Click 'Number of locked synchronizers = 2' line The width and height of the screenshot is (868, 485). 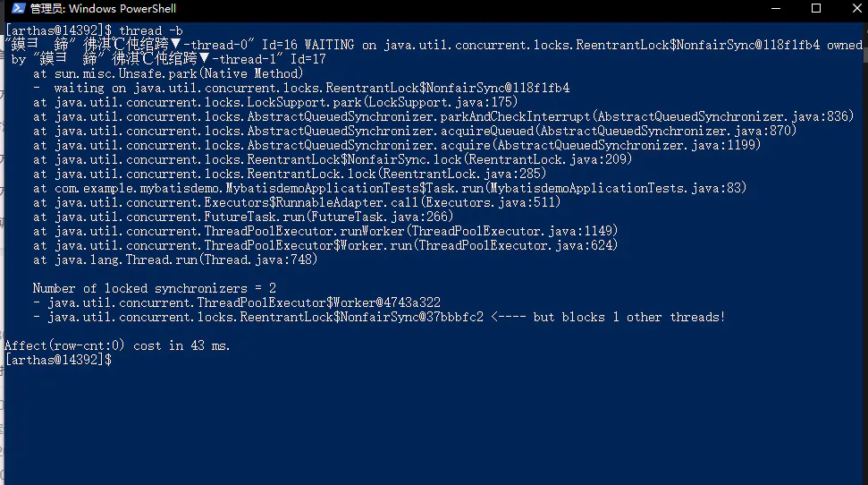[x=154, y=288]
